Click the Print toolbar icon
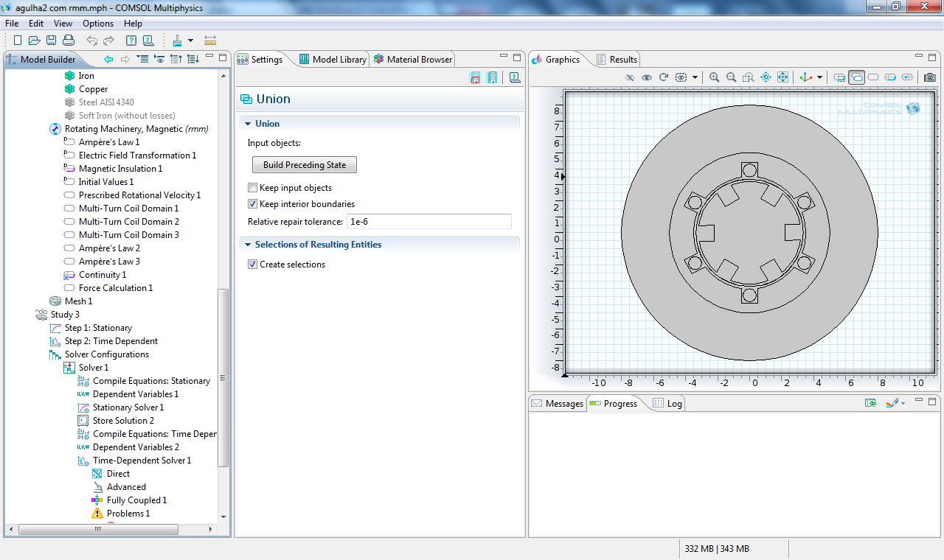The width and height of the screenshot is (944, 560). click(68, 41)
